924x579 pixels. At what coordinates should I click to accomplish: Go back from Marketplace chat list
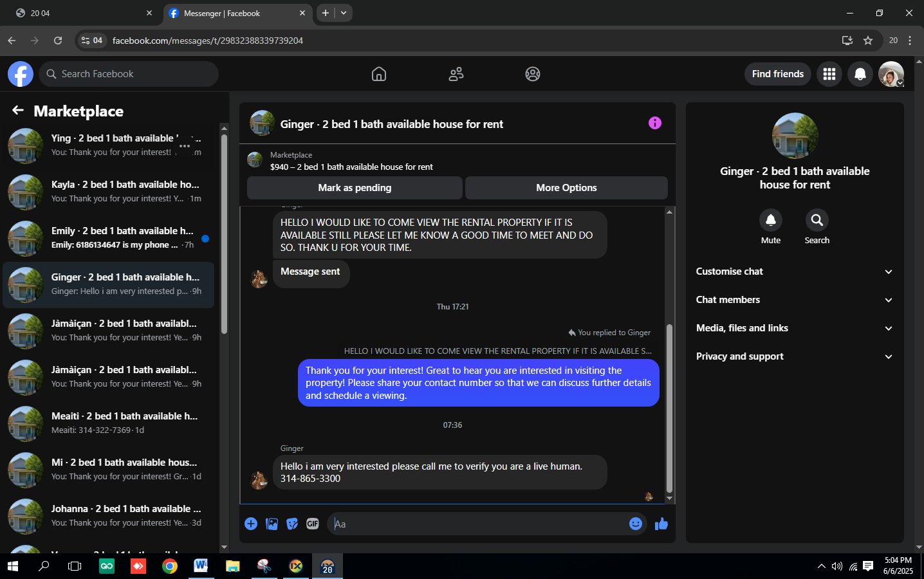click(18, 111)
